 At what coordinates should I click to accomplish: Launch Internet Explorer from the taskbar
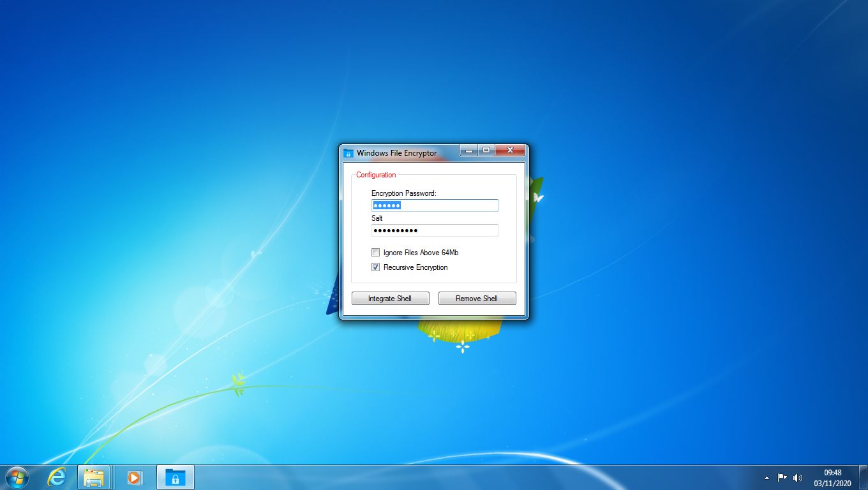57,477
